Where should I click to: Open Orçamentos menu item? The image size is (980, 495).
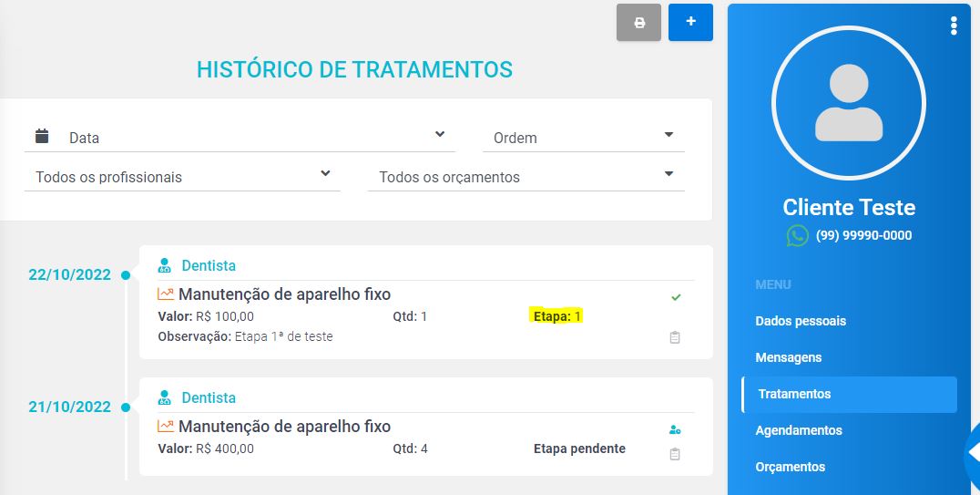pyautogui.click(x=790, y=467)
